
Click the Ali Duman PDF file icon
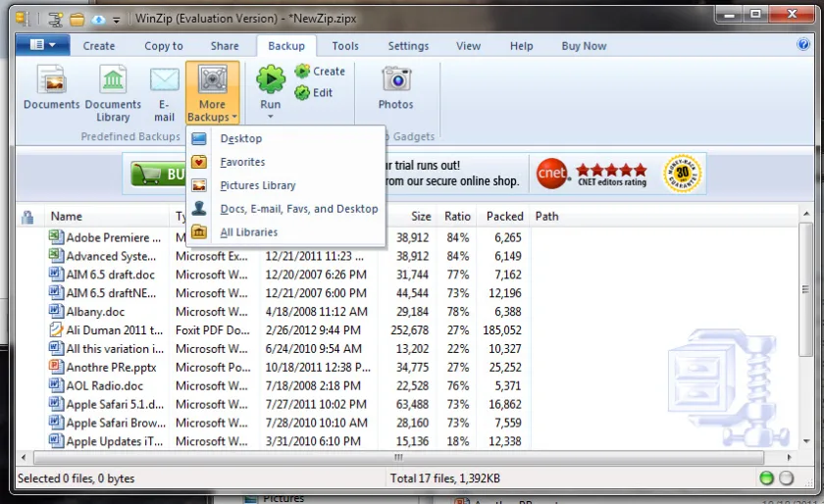pyautogui.click(x=56, y=329)
